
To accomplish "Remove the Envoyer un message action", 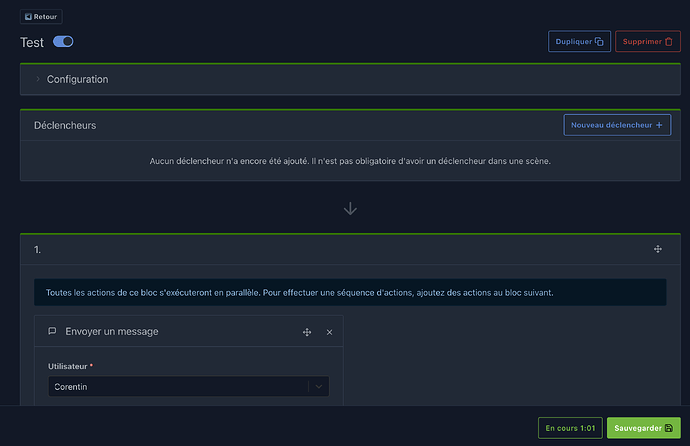I will tap(329, 332).
